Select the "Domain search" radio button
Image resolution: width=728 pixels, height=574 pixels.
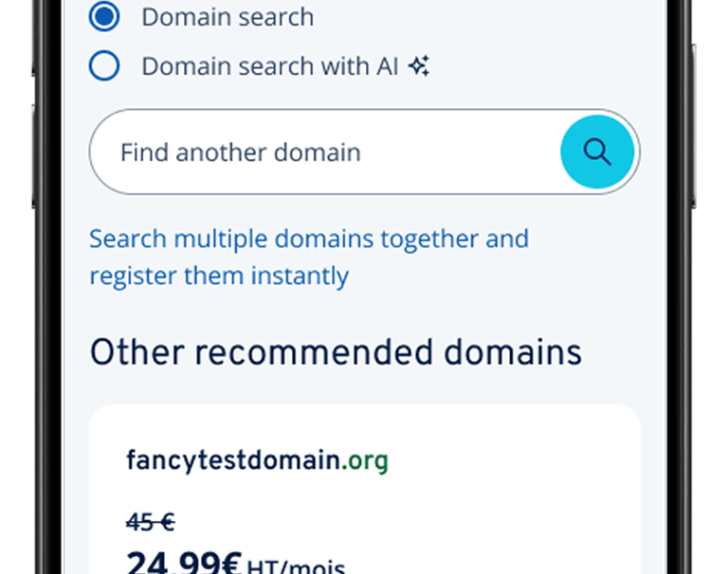(104, 17)
